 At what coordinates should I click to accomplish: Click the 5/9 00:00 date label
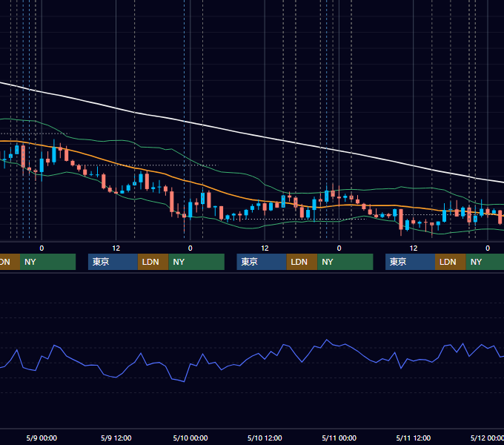[x=42, y=438]
